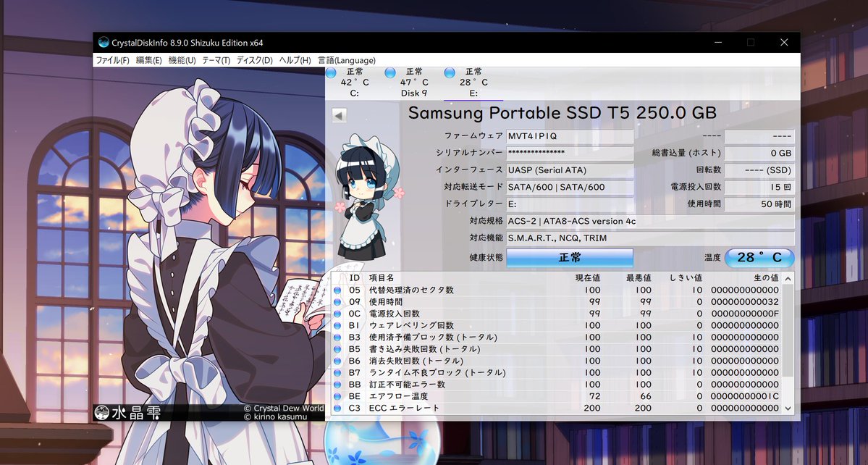The width and height of the screenshot is (868, 465).
Task: Click the firmware field MVT41P1Q
Action: 570,136
